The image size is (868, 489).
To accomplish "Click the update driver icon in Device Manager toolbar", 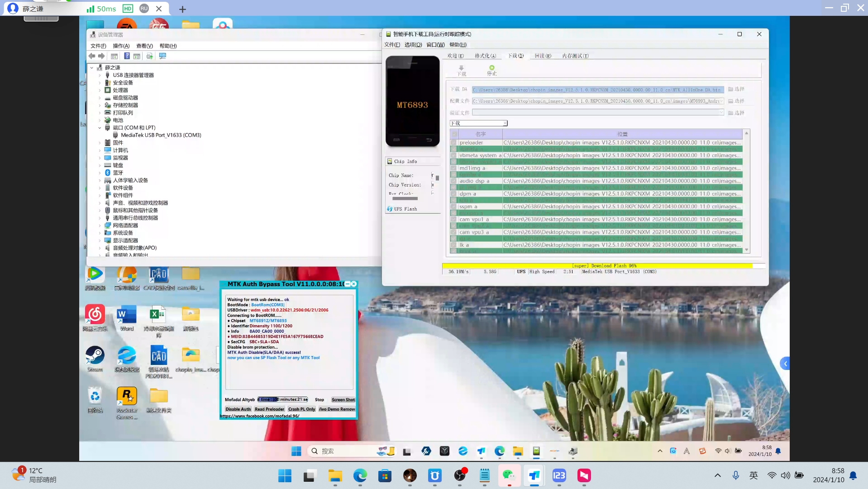I will (x=149, y=56).
